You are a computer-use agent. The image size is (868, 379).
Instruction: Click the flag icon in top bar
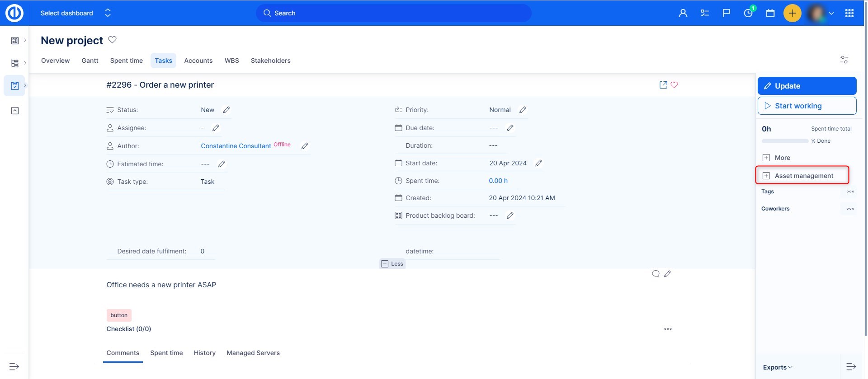(x=726, y=13)
